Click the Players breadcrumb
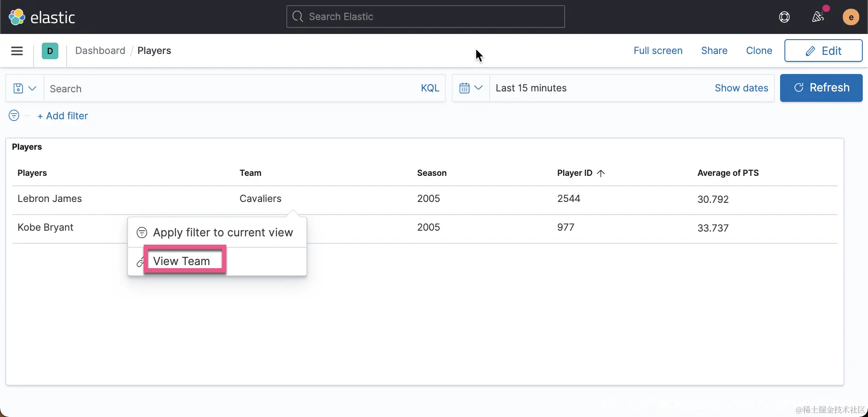 point(154,50)
